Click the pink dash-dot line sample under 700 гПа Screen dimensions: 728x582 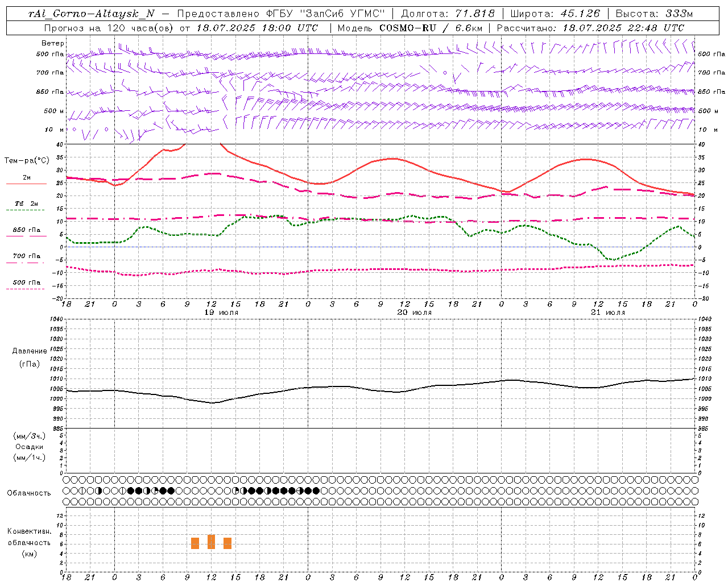click(25, 262)
